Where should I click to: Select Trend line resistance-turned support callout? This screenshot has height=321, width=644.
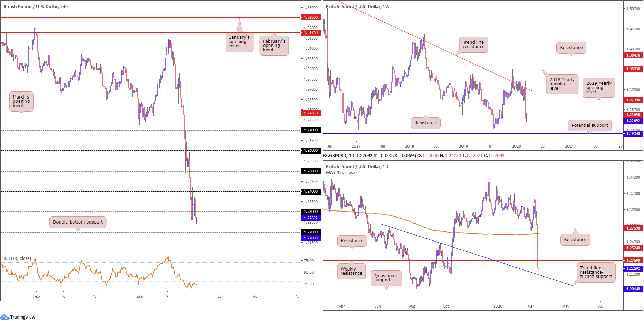point(596,272)
